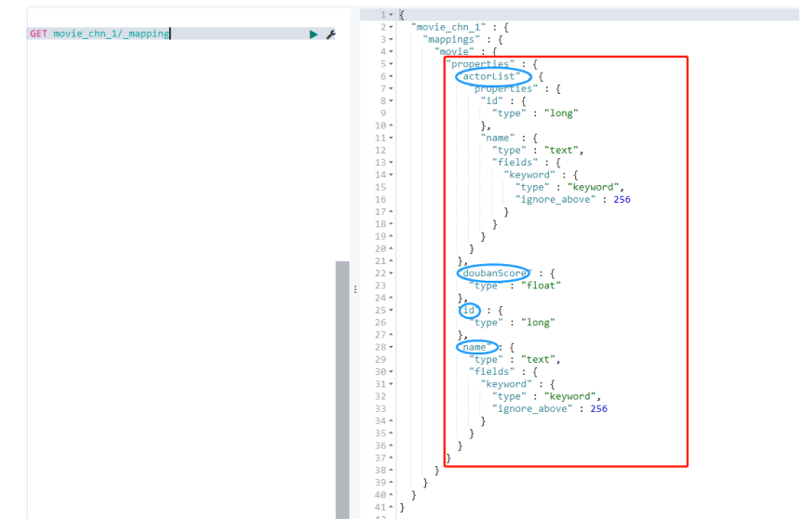Click the pane resize handle between editors

355,289
